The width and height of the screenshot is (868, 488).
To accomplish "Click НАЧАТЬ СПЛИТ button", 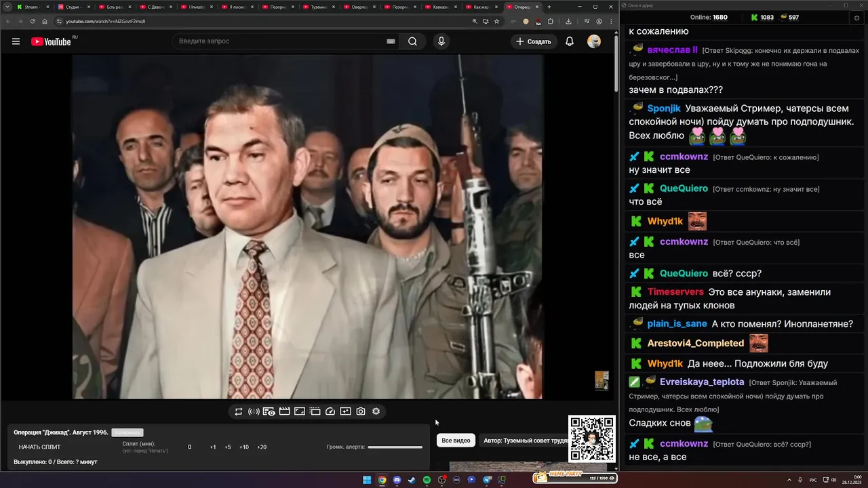I will 39,447.
